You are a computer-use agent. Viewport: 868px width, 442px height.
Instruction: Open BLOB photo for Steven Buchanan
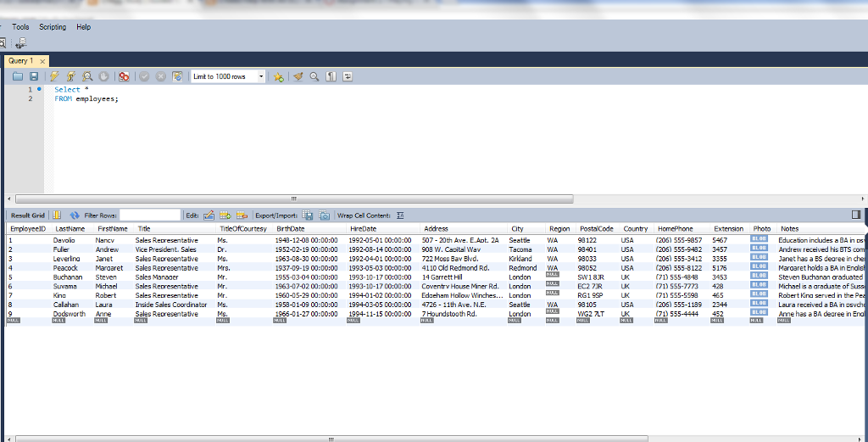(759, 276)
